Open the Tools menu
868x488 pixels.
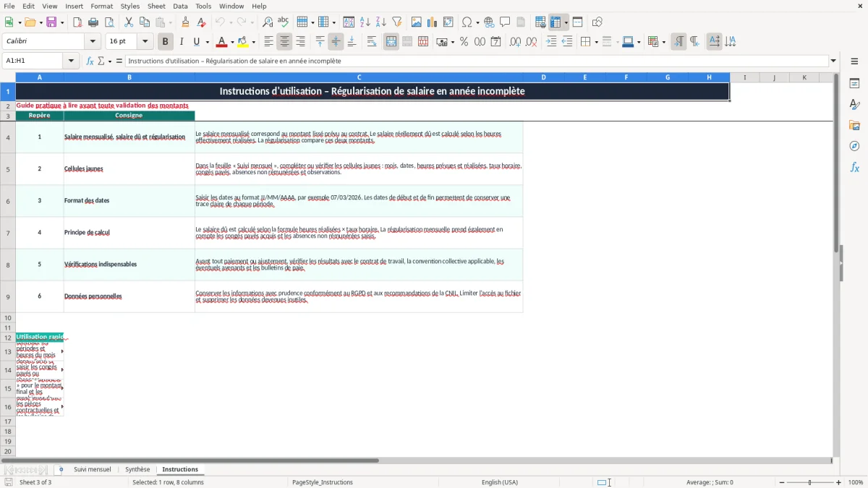[203, 6]
